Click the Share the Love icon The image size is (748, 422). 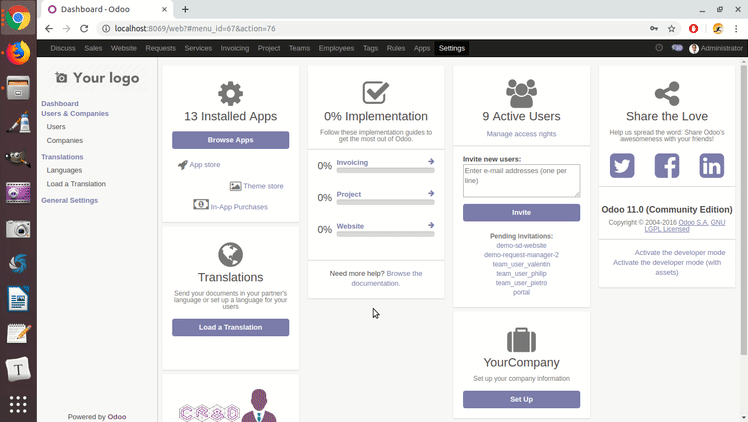pyautogui.click(x=667, y=93)
